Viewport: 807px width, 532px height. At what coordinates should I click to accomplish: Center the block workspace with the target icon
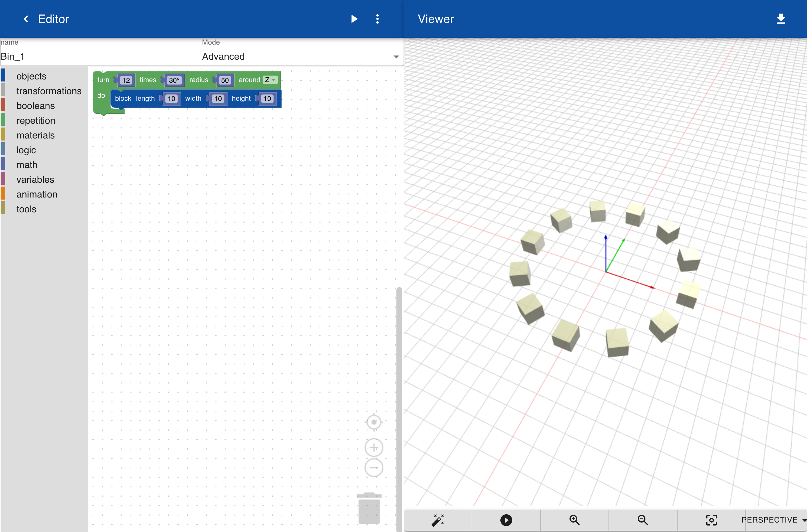(x=374, y=422)
